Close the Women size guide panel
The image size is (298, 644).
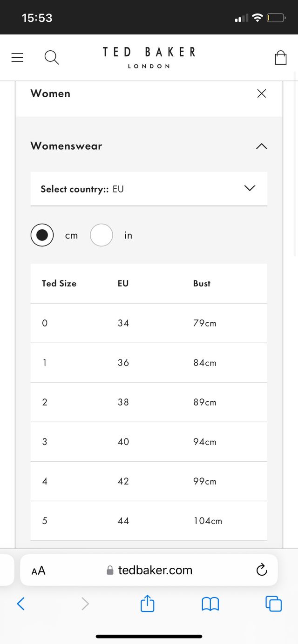coord(262,93)
